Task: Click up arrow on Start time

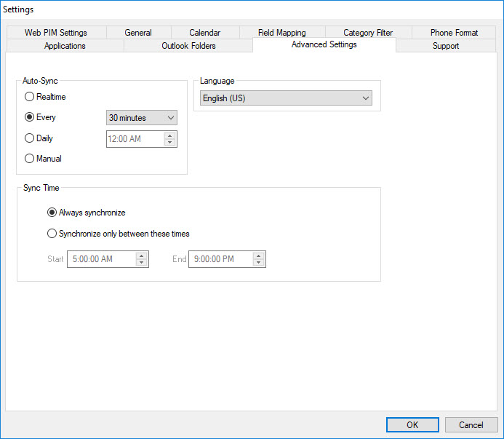Action: tap(142, 256)
